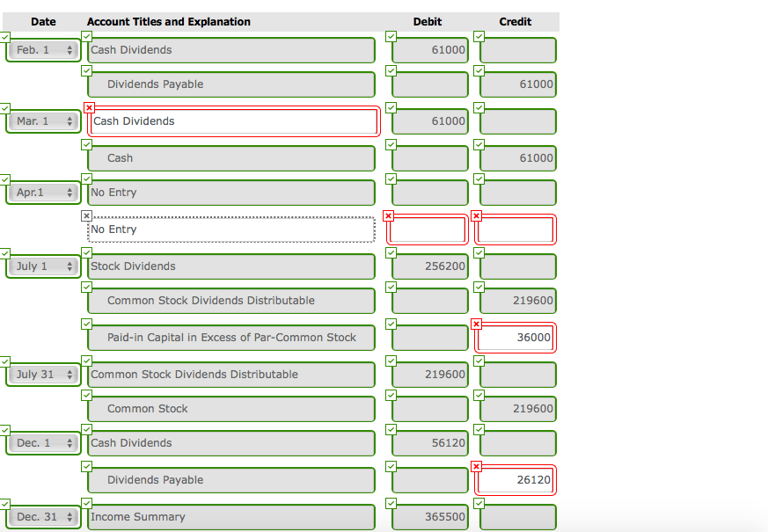The height and width of the screenshot is (532, 768).
Task: Click the empty credit field in Income Summary row
Action: click(518, 517)
